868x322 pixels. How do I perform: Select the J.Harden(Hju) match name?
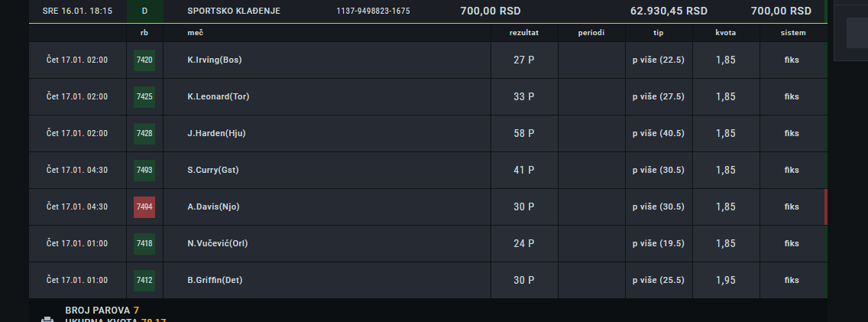pyautogui.click(x=216, y=133)
